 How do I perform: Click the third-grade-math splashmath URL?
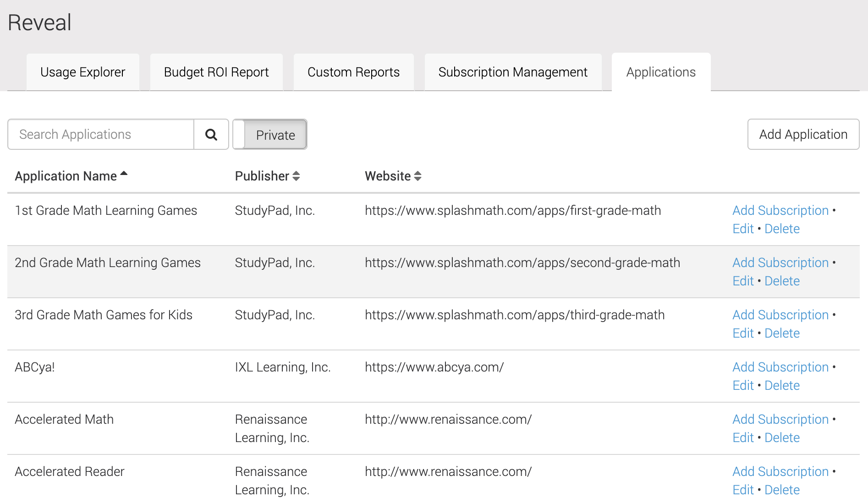coord(515,315)
